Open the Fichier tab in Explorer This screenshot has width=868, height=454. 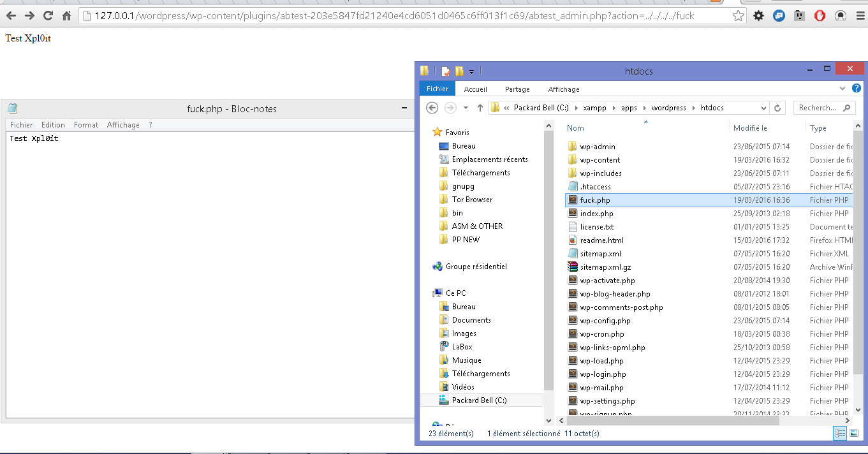coord(438,89)
